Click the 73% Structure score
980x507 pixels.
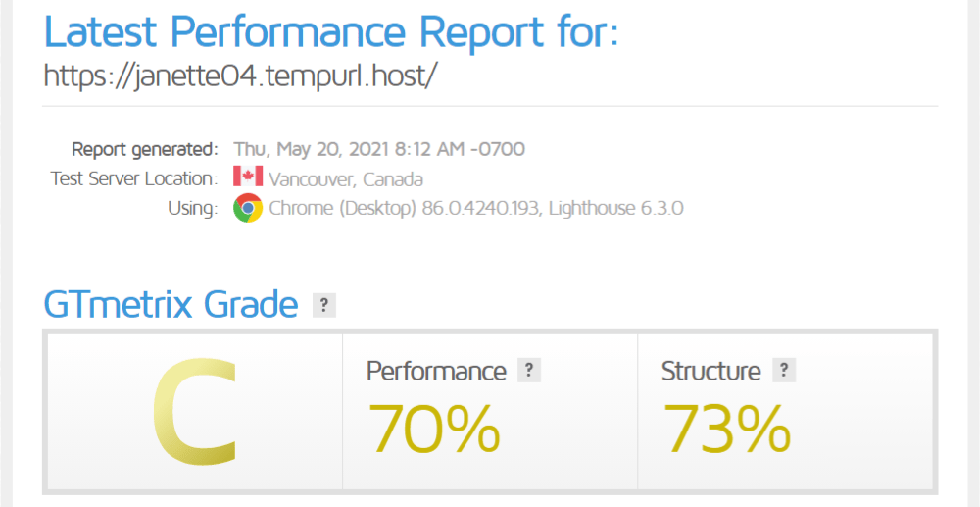[x=727, y=428]
